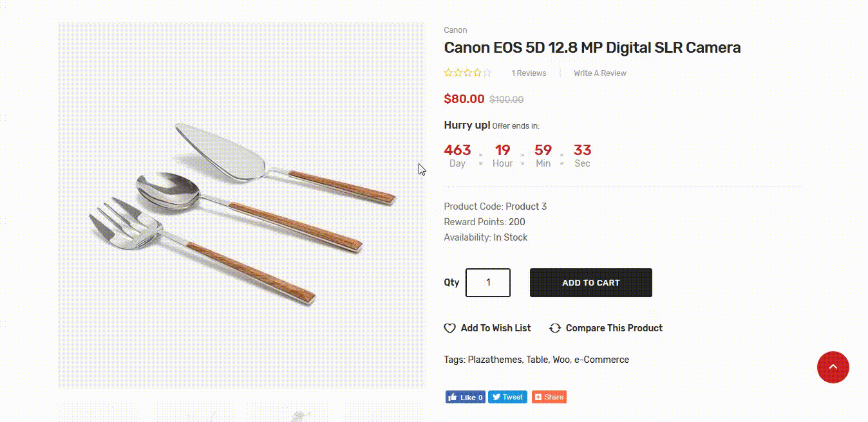Select the e-Commerce tag link

[x=601, y=360]
